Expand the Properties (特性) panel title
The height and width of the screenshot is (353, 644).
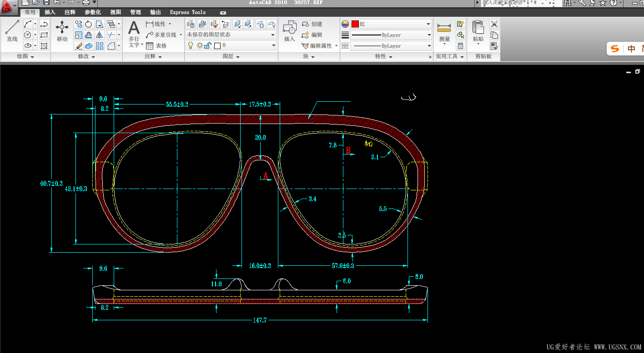pyautogui.click(x=383, y=57)
